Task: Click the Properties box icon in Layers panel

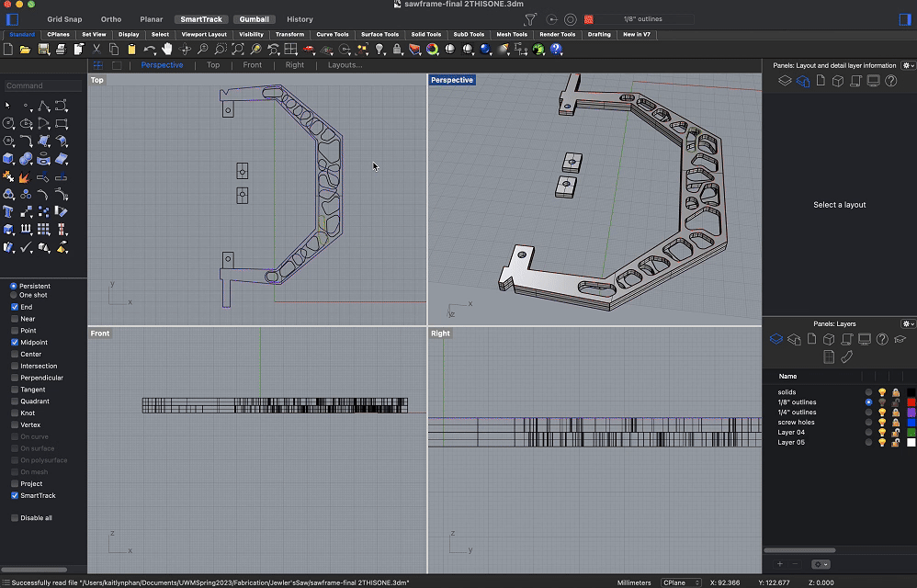Action: [829, 339]
